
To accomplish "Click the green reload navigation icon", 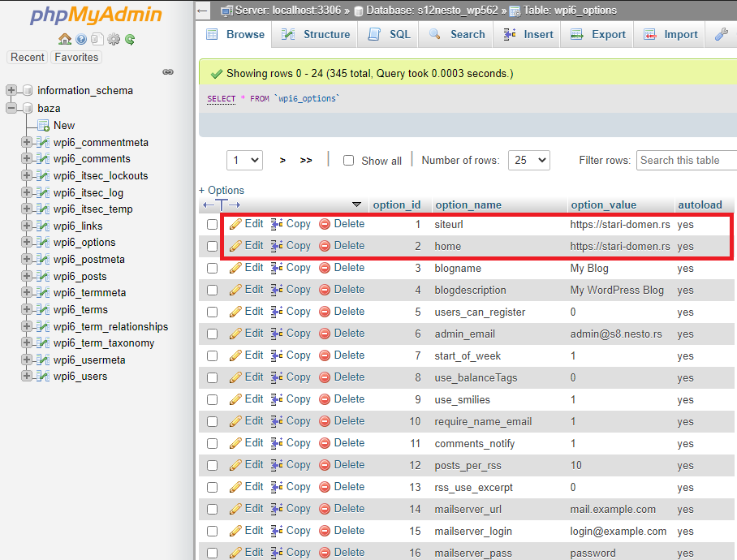I will coord(130,40).
